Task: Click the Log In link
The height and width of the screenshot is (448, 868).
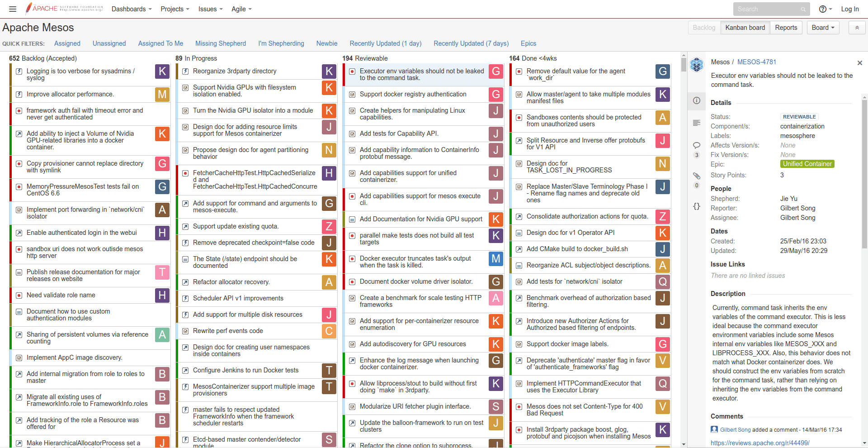Action: click(x=850, y=9)
